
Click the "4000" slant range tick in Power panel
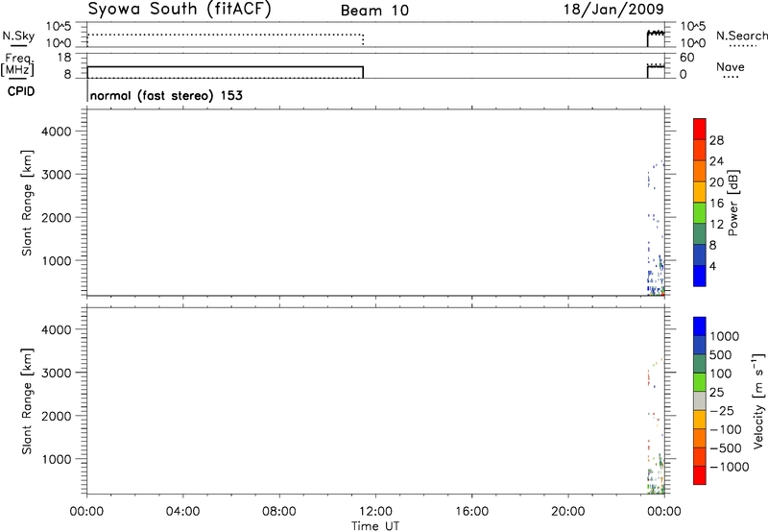tap(57, 132)
